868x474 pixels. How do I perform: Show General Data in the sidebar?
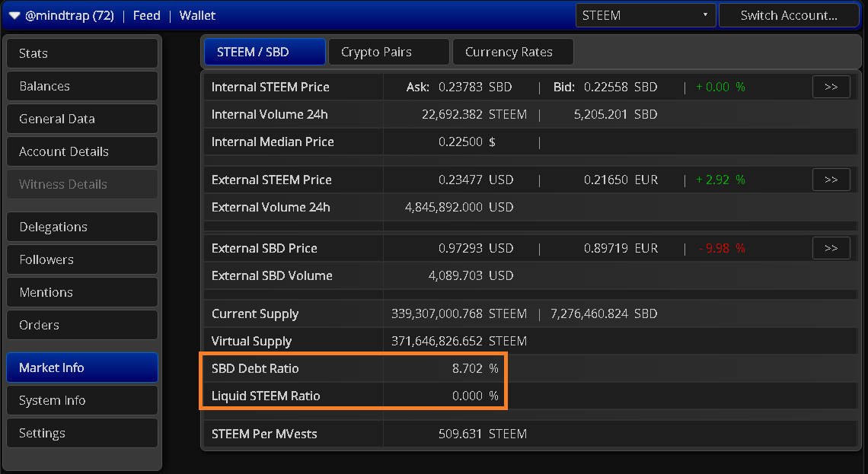[82, 119]
